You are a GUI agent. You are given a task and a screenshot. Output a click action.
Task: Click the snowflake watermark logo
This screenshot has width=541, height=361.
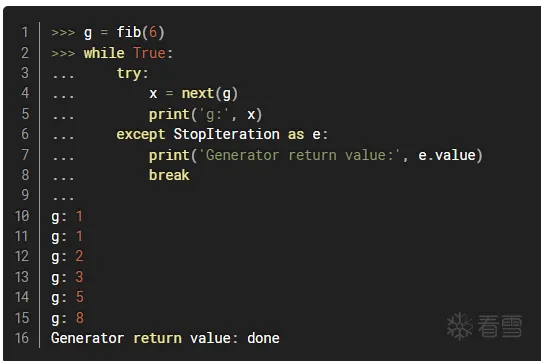pyautogui.click(x=459, y=326)
